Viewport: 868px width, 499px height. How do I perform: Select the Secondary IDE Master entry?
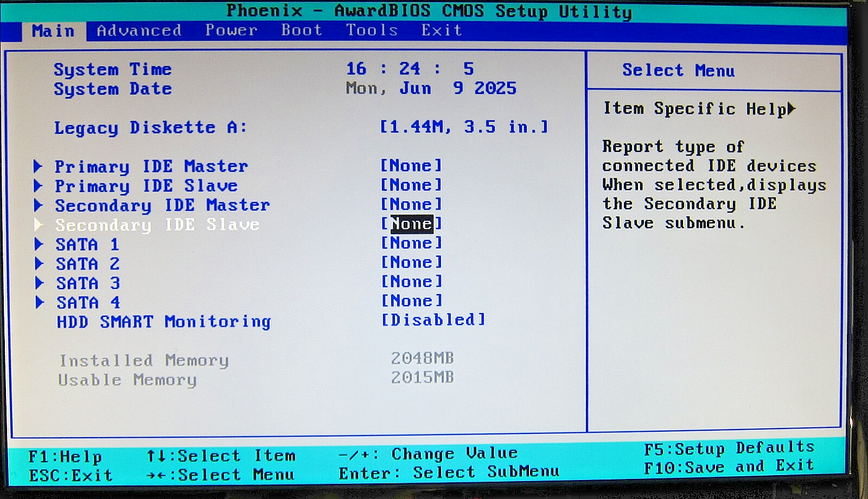[162, 206]
